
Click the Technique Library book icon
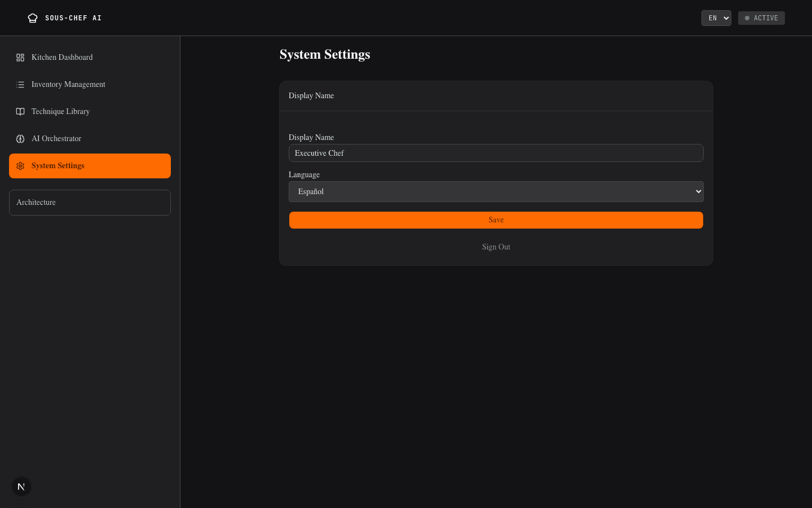pyautogui.click(x=20, y=112)
